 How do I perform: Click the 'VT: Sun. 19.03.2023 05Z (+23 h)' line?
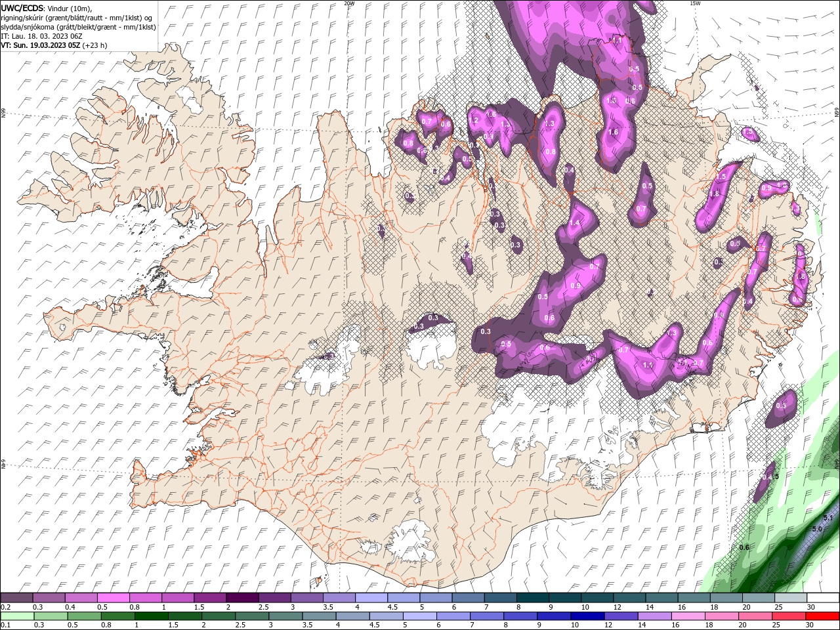pyautogui.click(x=54, y=45)
